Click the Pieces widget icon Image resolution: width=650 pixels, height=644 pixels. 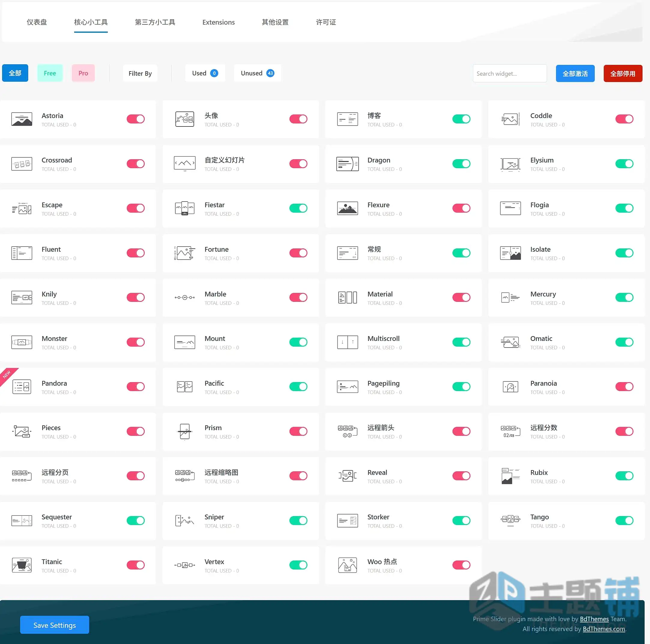[x=22, y=432]
